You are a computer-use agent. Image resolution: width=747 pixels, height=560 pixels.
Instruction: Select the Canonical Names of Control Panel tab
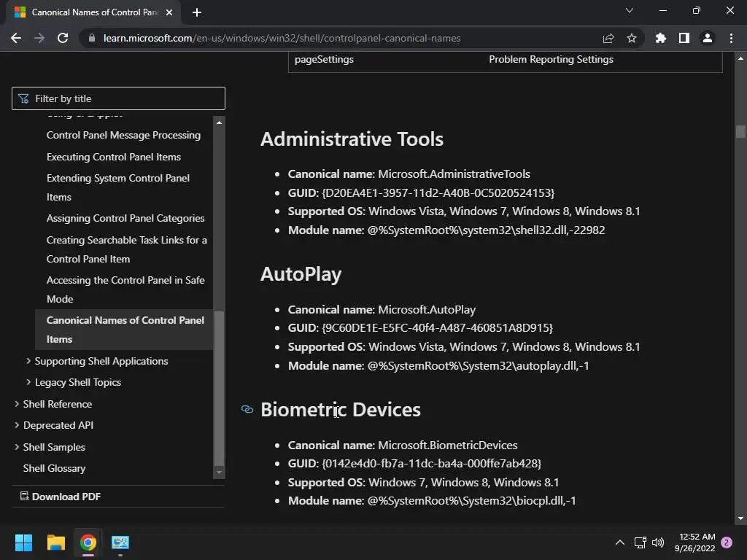[93, 12]
